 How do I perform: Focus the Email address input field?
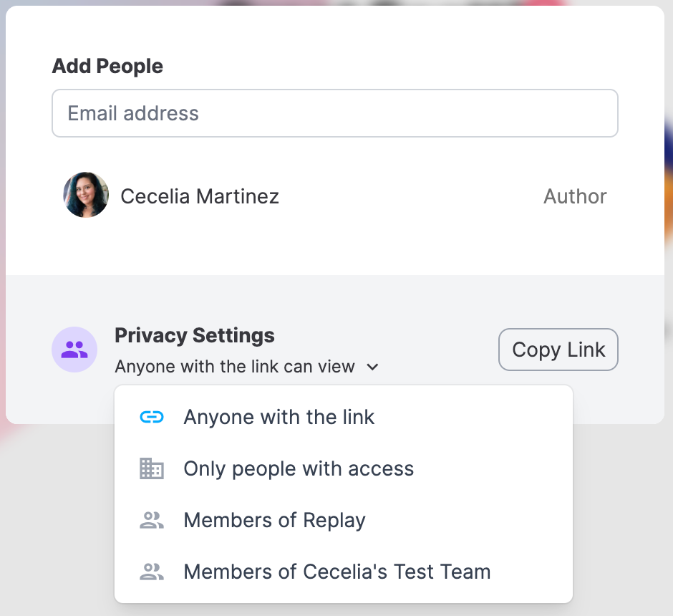(x=335, y=113)
